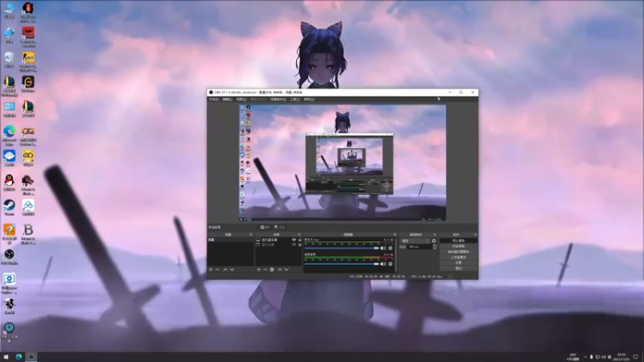The width and height of the screenshot is (644, 362).
Task: Pop out the Controls dock panel
Action: tap(475, 235)
